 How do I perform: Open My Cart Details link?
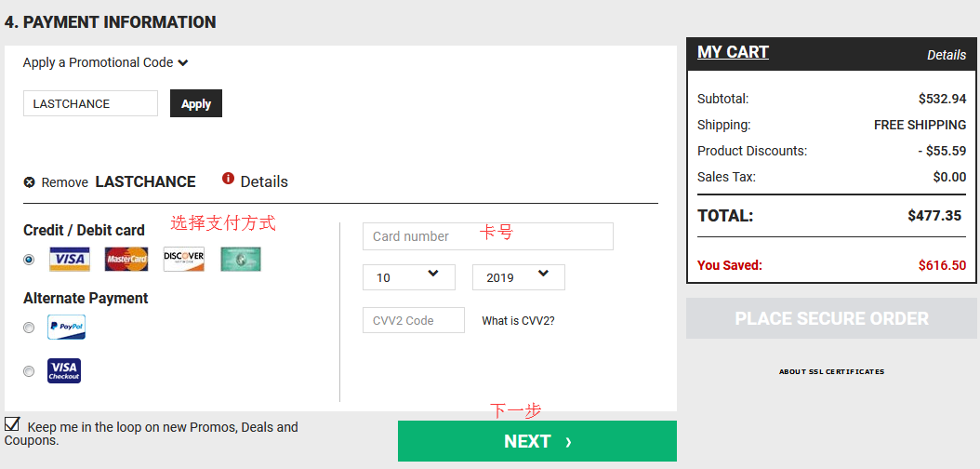(x=947, y=55)
